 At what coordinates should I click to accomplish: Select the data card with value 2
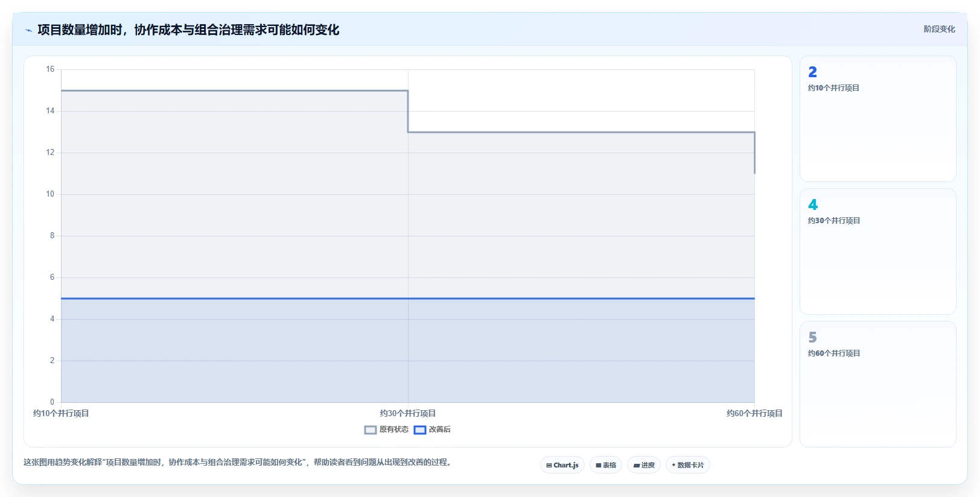(878, 119)
